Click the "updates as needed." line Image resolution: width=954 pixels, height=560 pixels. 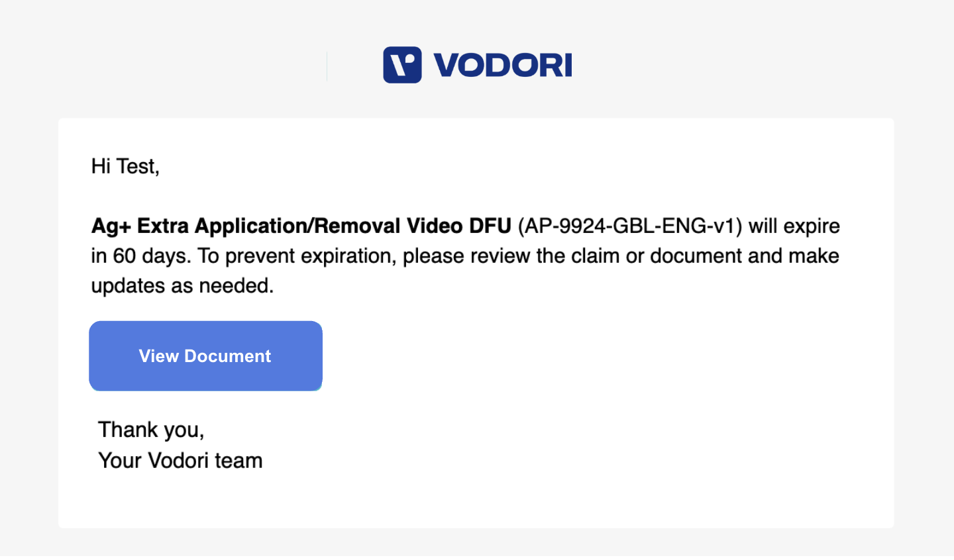(182, 285)
